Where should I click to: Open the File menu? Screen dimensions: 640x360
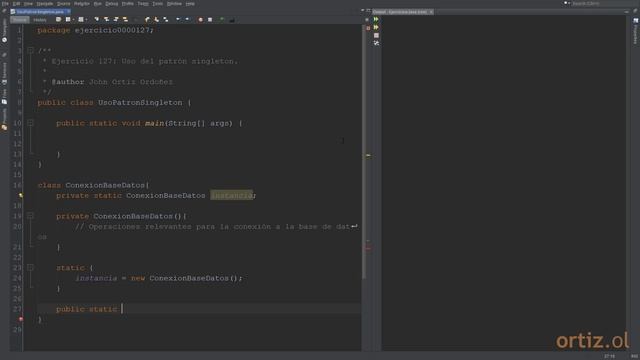click(5, 4)
